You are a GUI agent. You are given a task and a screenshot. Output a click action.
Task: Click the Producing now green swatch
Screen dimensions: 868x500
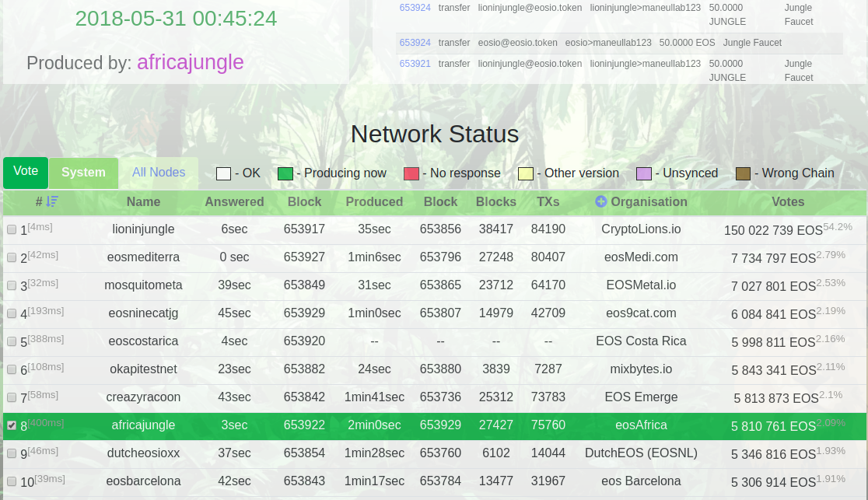click(x=285, y=174)
